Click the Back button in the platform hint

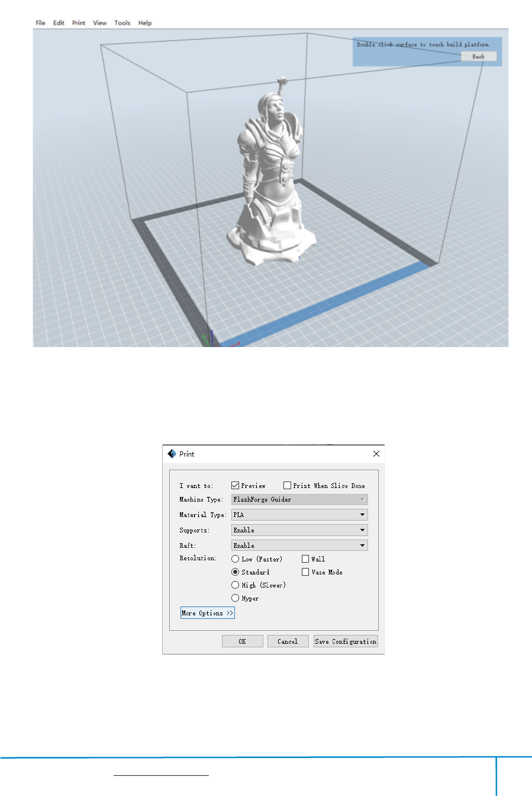click(479, 57)
